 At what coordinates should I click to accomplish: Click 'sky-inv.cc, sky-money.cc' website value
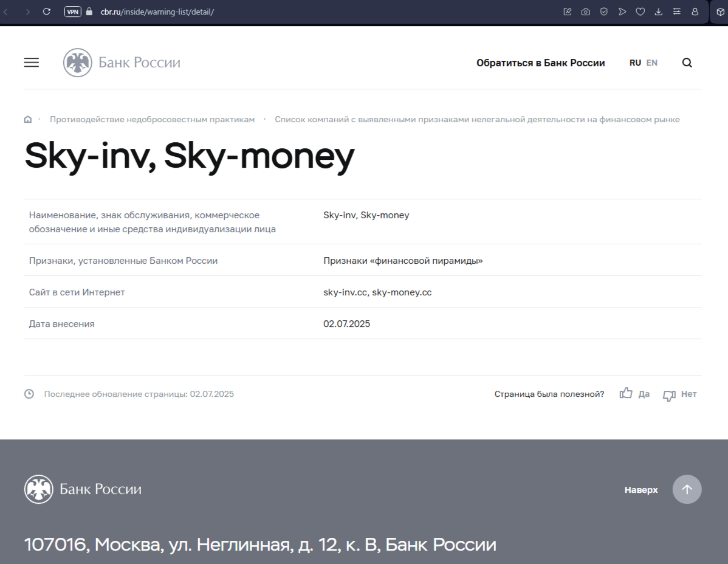[x=377, y=292]
